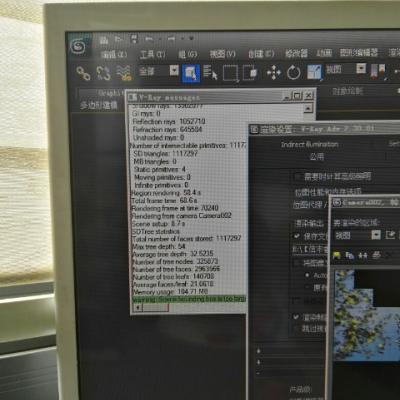Undo the last action with the Undo arrow
The image size is (400, 400).
coord(149,39)
